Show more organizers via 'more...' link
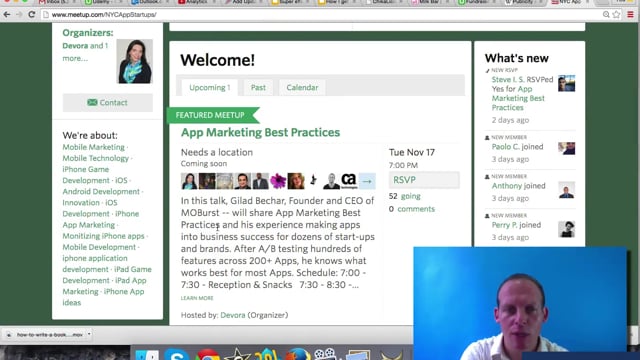Viewport: 640px width, 360px height. [75, 58]
